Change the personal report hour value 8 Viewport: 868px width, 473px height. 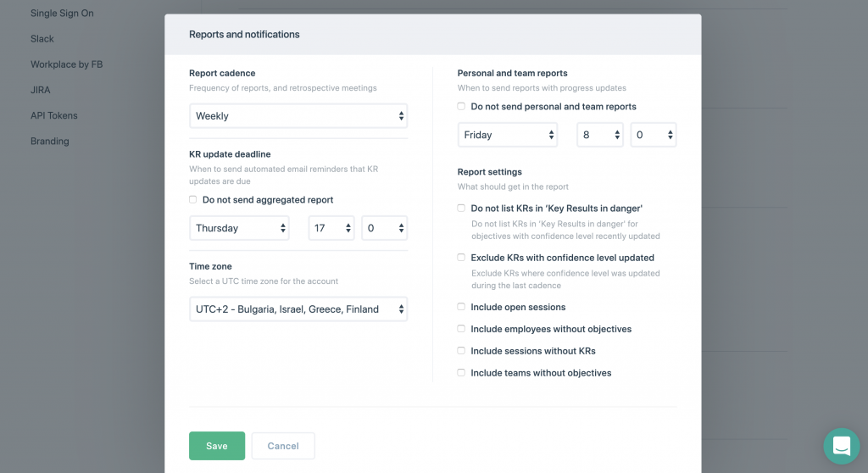[600, 135]
